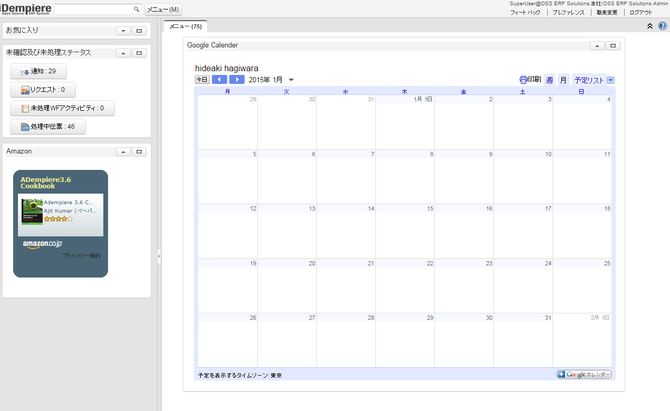Maximize the Amazon panel
This screenshot has height=411, width=670.
[139, 152]
